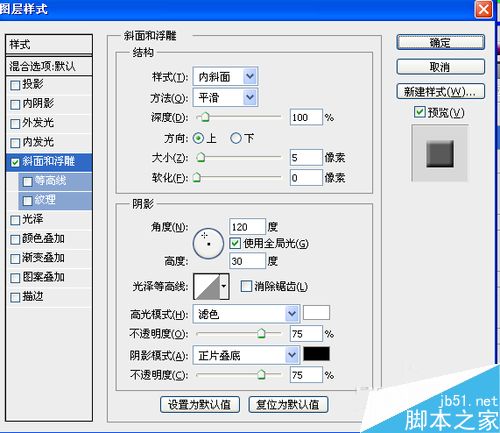Tick the 内阴影 inner shadow checkbox
500x433 pixels.
point(15,105)
